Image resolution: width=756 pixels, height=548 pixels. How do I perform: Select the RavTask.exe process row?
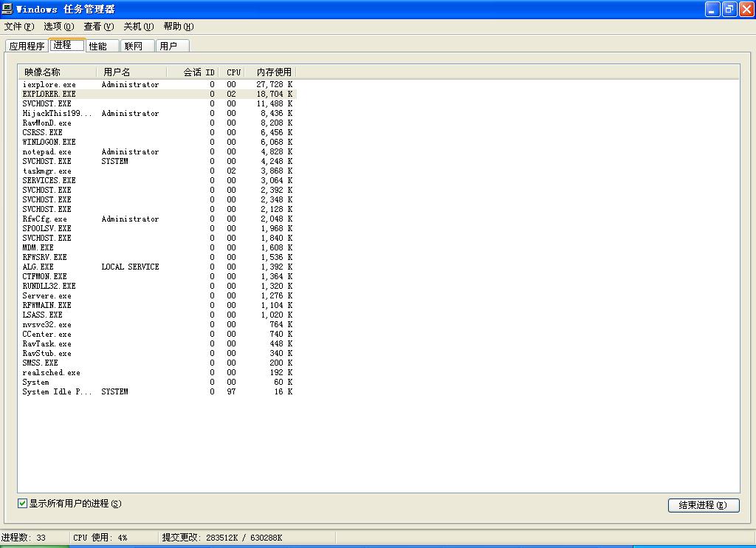coord(158,344)
